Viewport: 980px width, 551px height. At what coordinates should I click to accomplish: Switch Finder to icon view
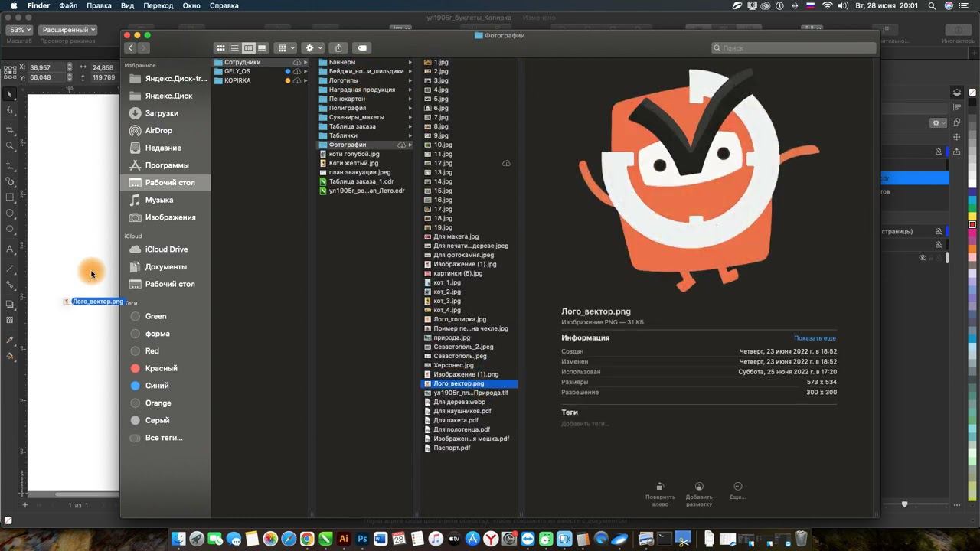point(220,47)
